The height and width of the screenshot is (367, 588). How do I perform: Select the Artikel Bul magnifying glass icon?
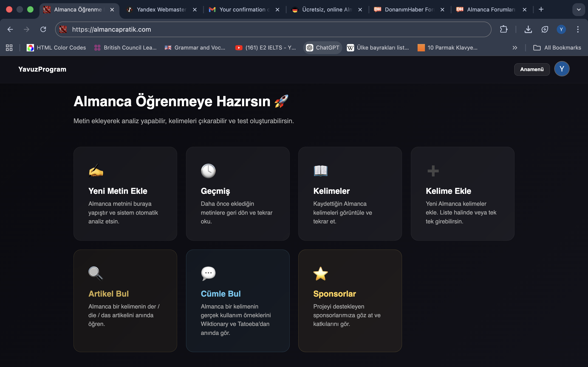[x=96, y=274]
